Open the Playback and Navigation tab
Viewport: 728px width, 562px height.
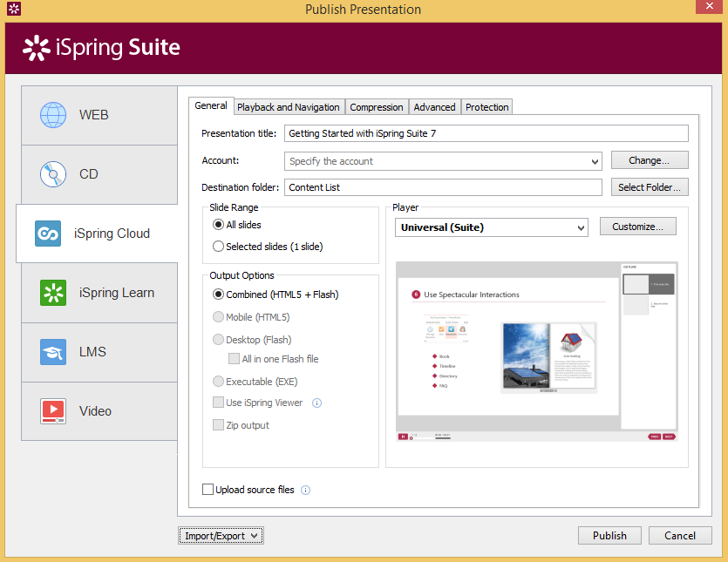(289, 107)
